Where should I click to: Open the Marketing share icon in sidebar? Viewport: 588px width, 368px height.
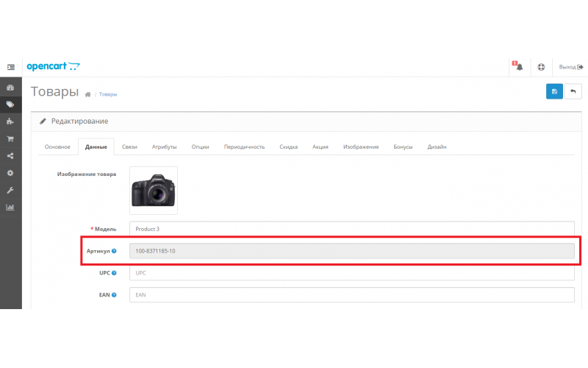coord(10,156)
